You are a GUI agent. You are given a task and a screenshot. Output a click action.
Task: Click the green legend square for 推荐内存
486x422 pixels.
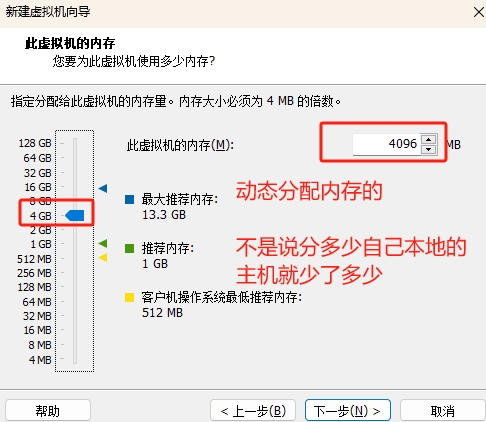tap(129, 248)
